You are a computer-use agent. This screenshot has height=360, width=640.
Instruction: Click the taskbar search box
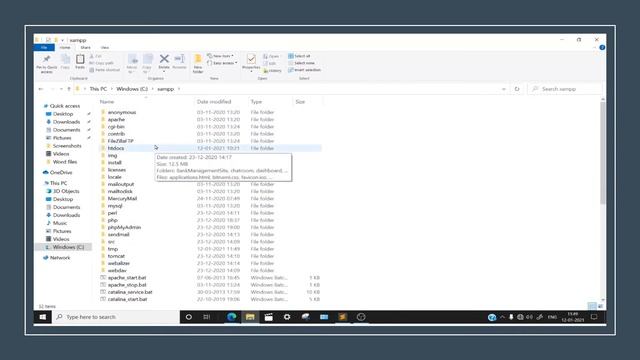point(116,317)
